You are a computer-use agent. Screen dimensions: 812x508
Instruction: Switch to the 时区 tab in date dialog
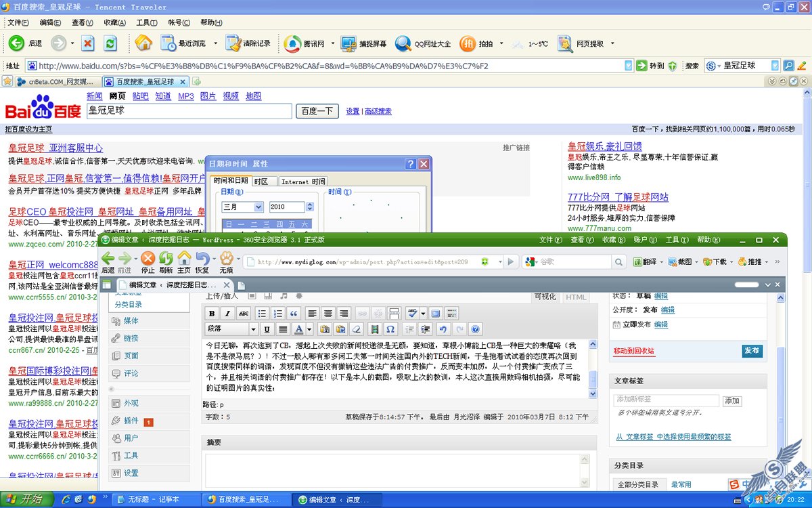point(264,182)
